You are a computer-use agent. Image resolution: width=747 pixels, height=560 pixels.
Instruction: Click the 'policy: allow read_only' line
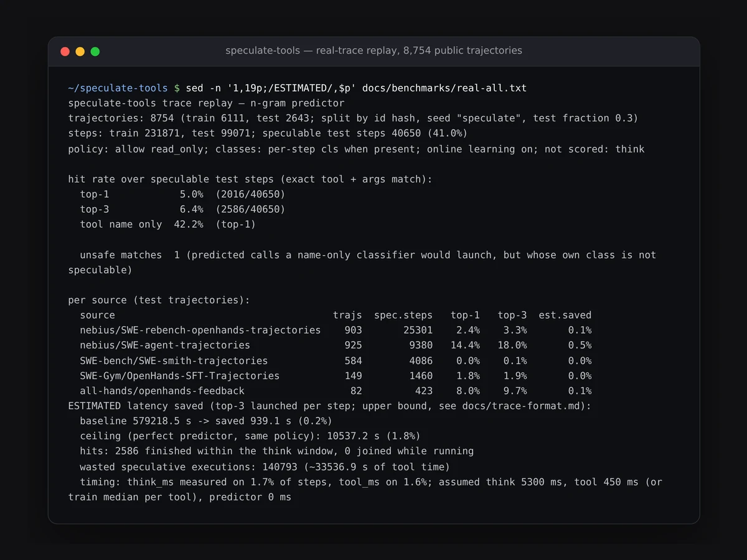[356, 149]
